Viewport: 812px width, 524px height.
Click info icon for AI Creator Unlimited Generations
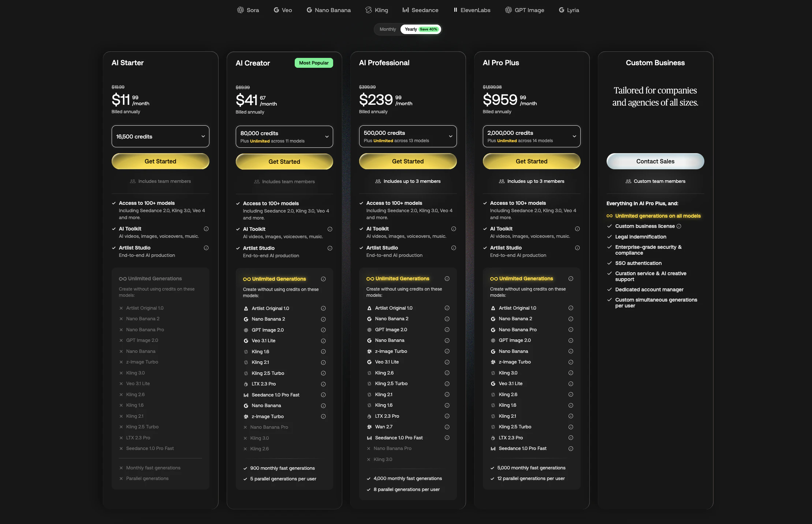pyautogui.click(x=323, y=279)
